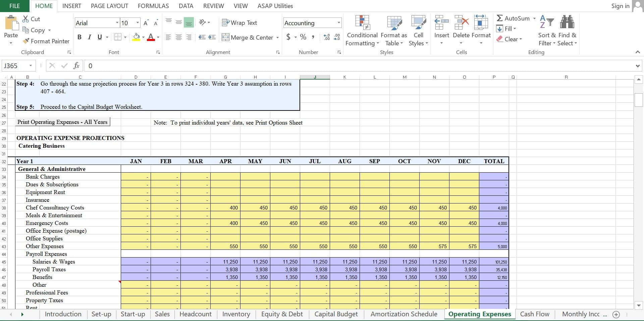644x321 pixels.
Task: Toggle Wrap Text for the cell
Action: pyautogui.click(x=239, y=23)
